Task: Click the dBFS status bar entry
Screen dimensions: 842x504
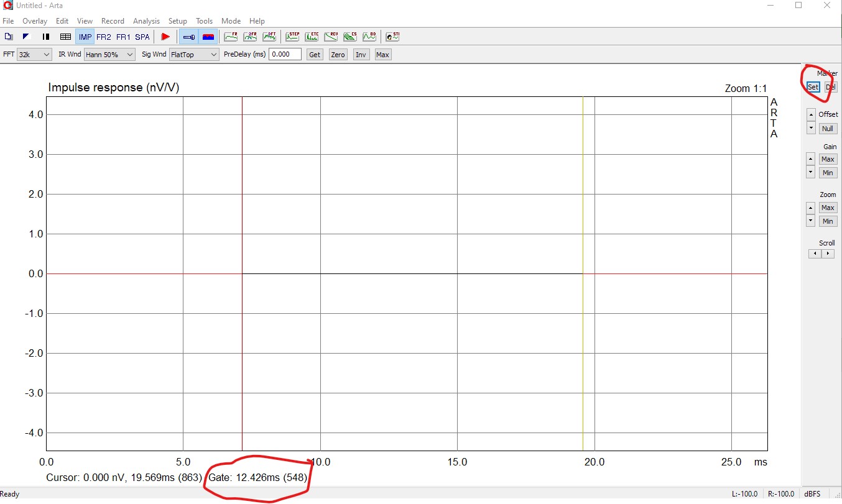Action: pyautogui.click(x=812, y=494)
